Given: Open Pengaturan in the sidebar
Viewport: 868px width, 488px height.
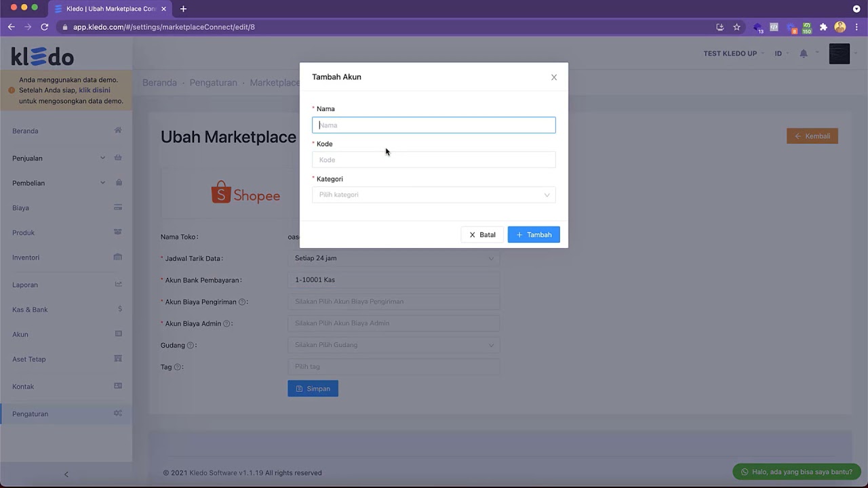Looking at the screenshot, I should pos(31,414).
